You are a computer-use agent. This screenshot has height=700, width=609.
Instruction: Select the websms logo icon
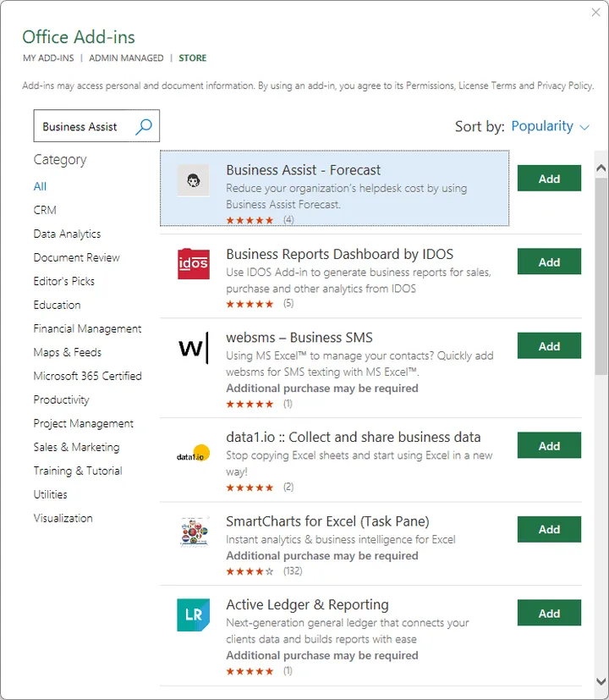[194, 348]
